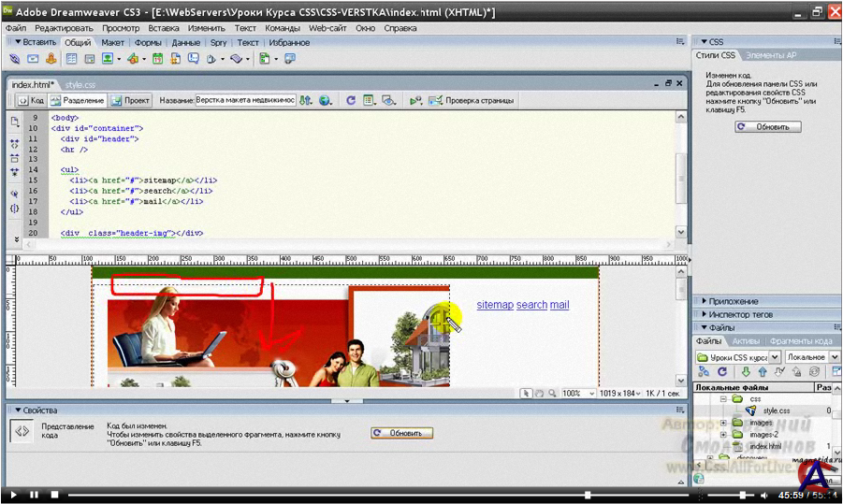The width and height of the screenshot is (843, 504).
Task: Click the Script insert icon
Action: pos(237,59)
